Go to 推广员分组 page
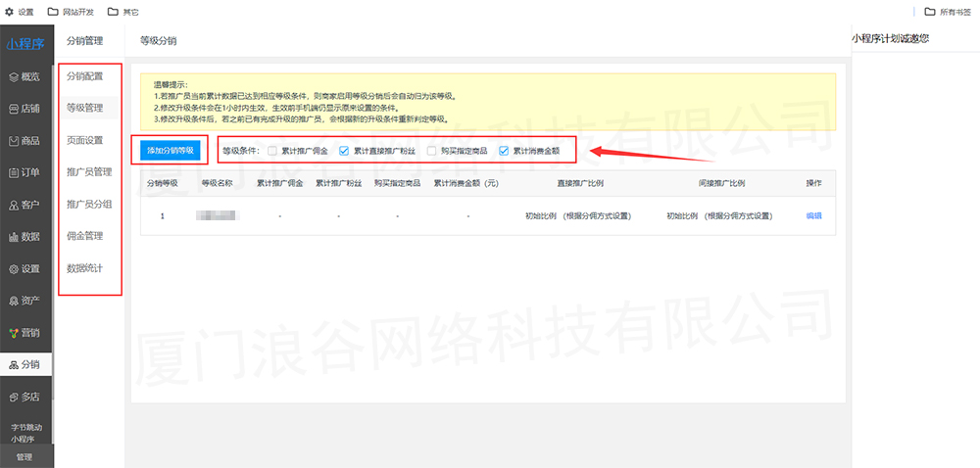980x468 pixels. 89,204
